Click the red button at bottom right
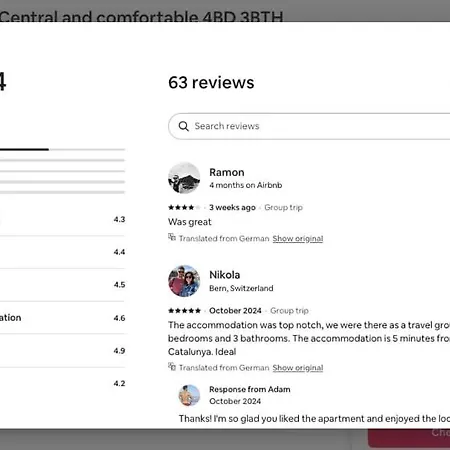 (409, 438)
